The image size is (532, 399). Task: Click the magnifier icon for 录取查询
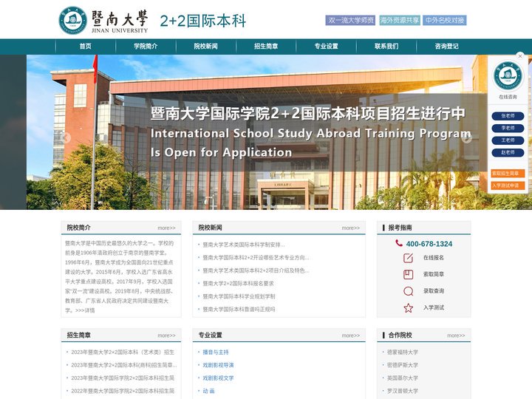408,291
